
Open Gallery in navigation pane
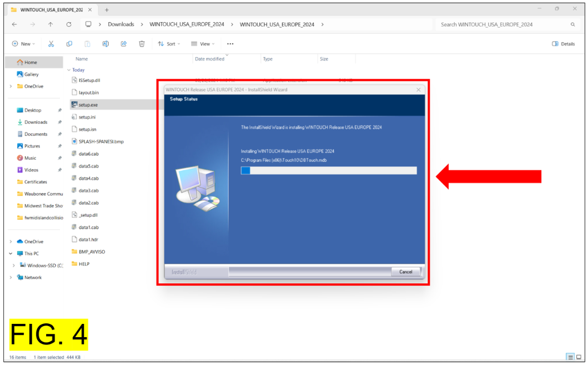pyautogui.click(x=32, y=74)
